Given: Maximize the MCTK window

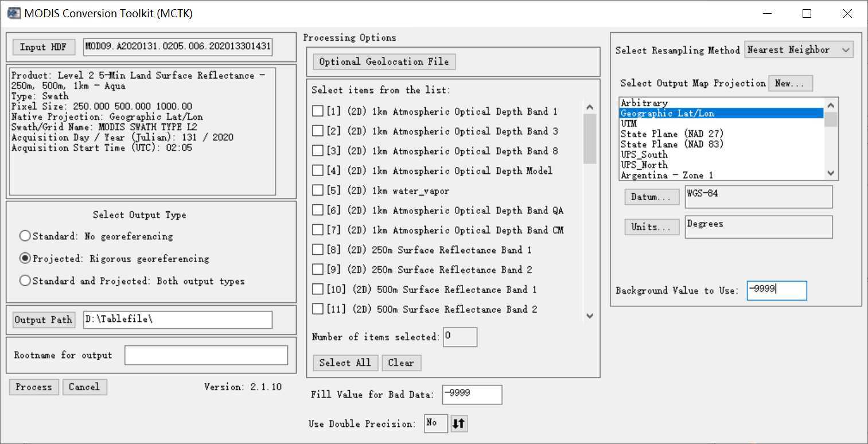Looking at the screenshot, I should (x=807, y=14).
